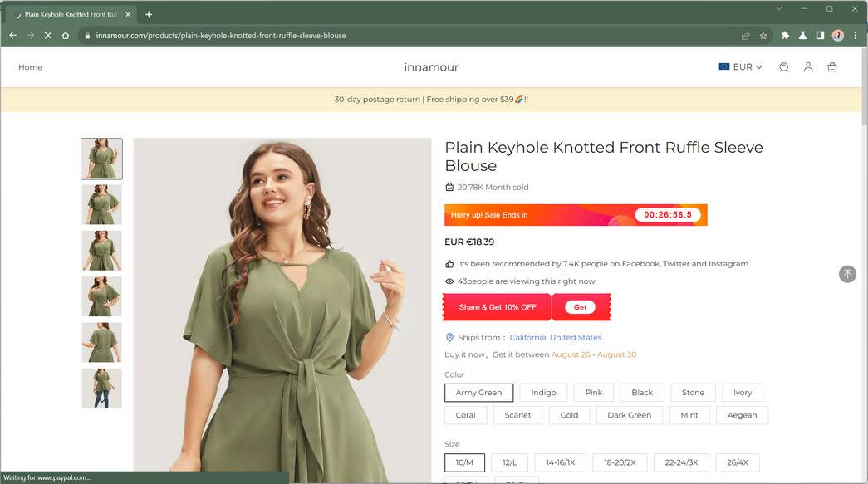
Task: Expand the EUR currency dropdown
Action: point(740,67)
